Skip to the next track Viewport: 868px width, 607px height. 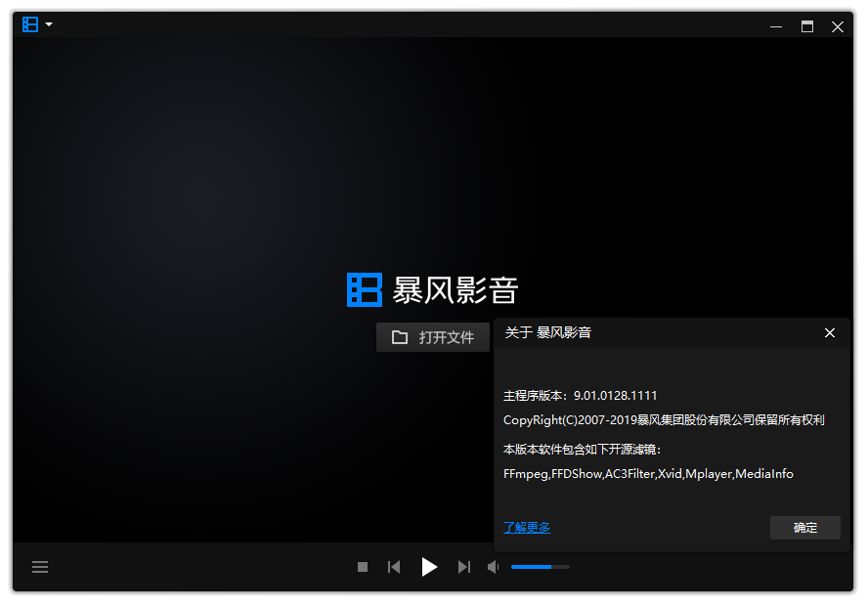pos(464,567)
